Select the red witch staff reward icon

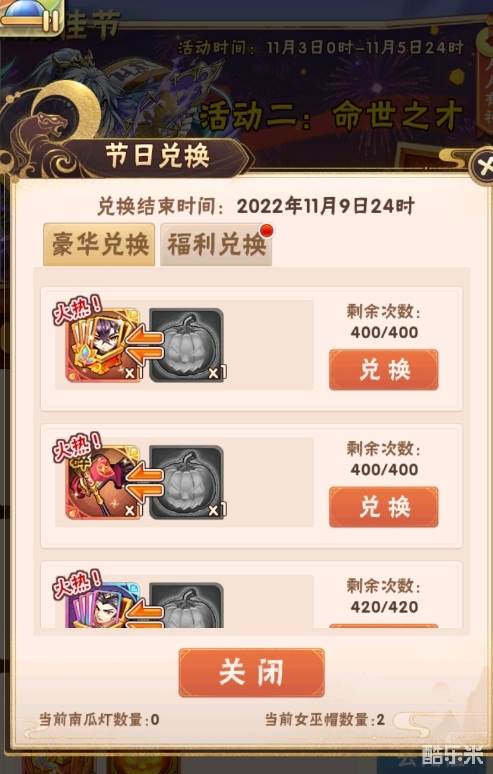(x=103, y=483)
